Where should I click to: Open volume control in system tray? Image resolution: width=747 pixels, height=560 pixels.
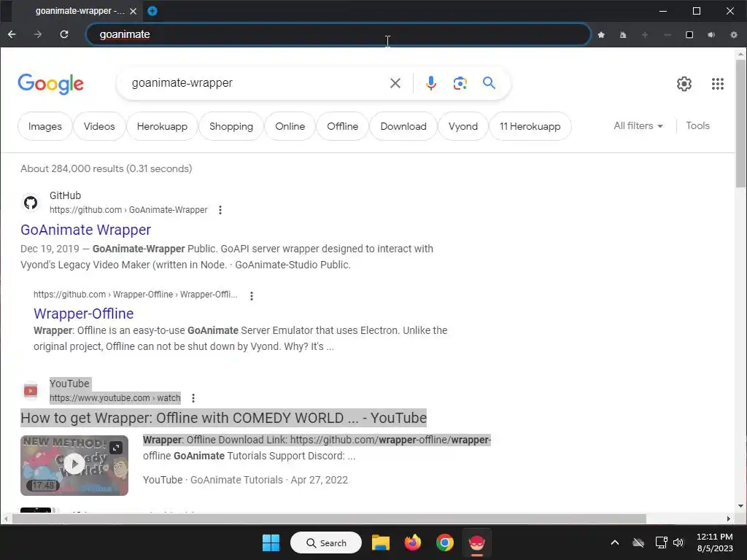678,542
